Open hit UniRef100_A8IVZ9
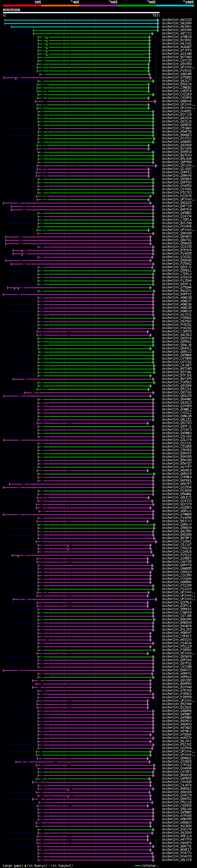Viewport: 197px width, 868px height. pyautogui.click(x=176, y=20)
